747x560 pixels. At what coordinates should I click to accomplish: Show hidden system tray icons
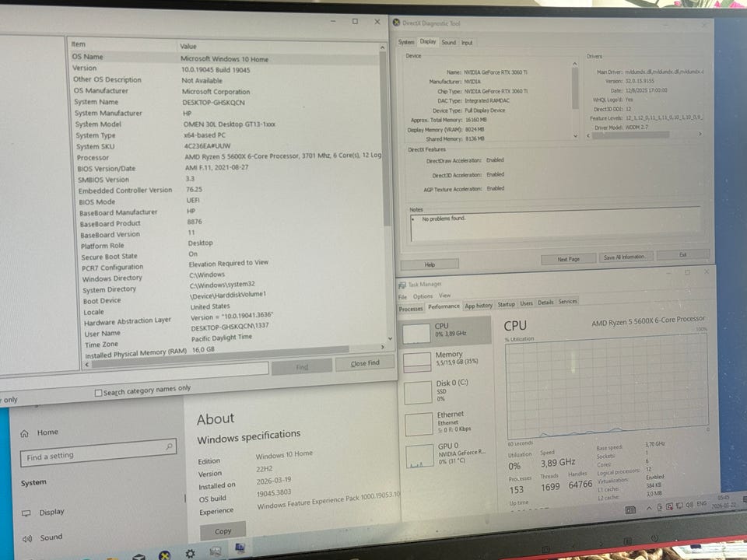point(649,508)
